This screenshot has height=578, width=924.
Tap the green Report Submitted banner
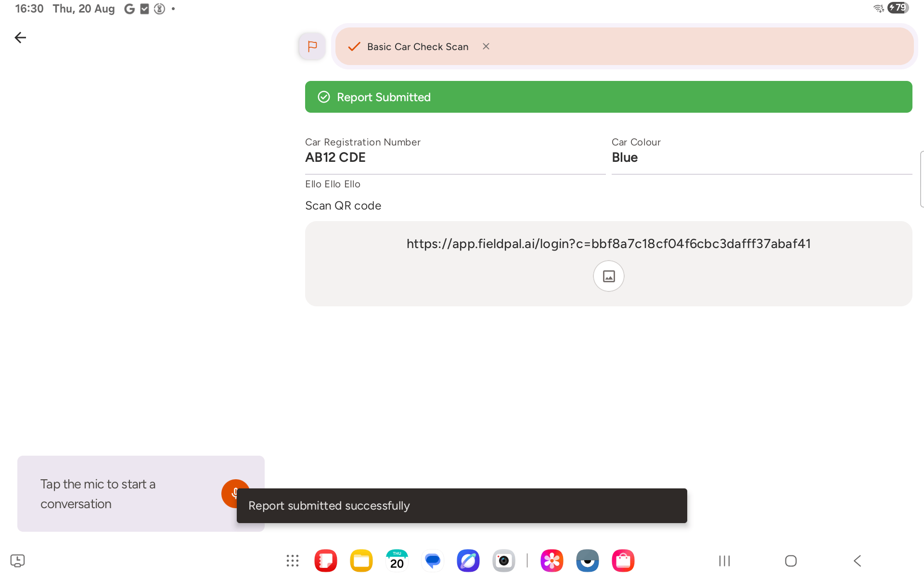609,97
